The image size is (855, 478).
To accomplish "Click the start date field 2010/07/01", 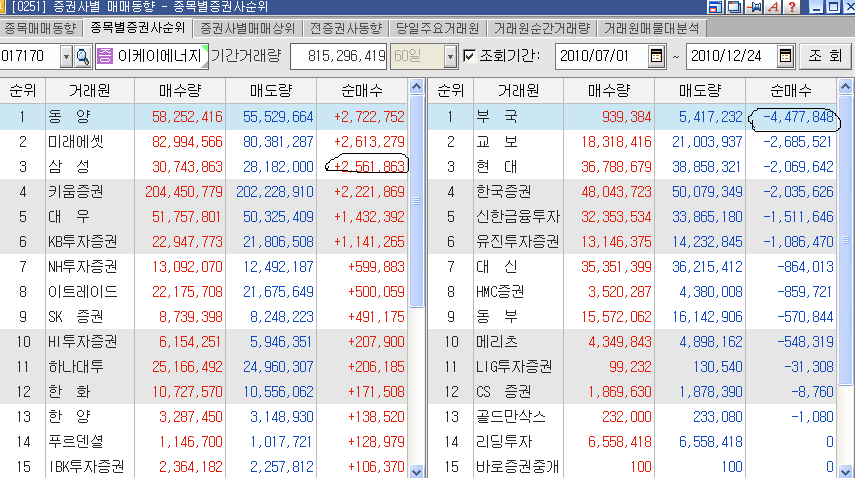I will 602,56.
